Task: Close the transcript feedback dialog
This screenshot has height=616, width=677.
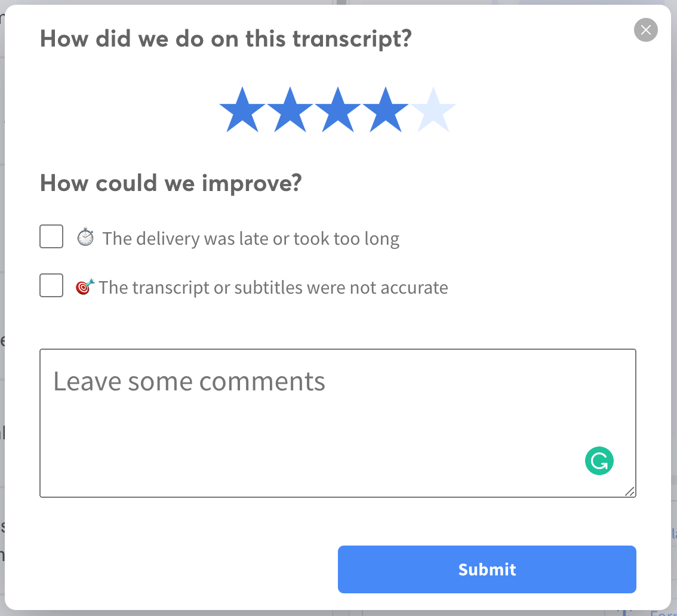Action: pyautogui.click(x=645, y=30)
